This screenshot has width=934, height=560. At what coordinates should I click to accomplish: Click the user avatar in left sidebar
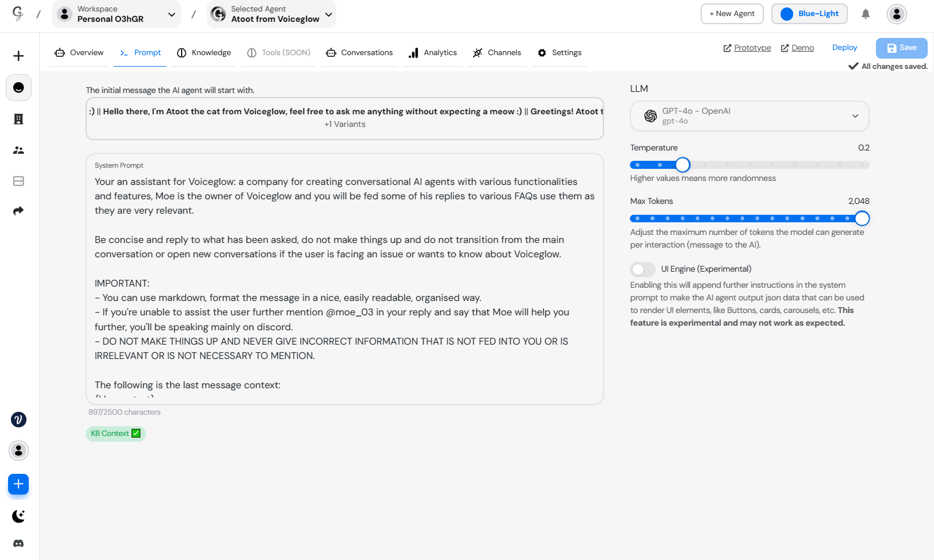point(18,451)
